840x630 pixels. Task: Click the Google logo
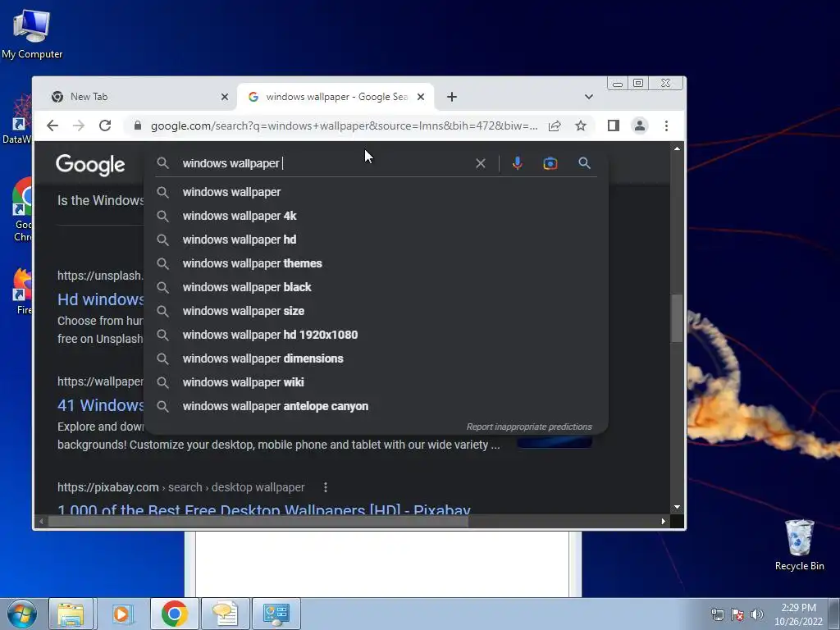[x=90, y=165]
